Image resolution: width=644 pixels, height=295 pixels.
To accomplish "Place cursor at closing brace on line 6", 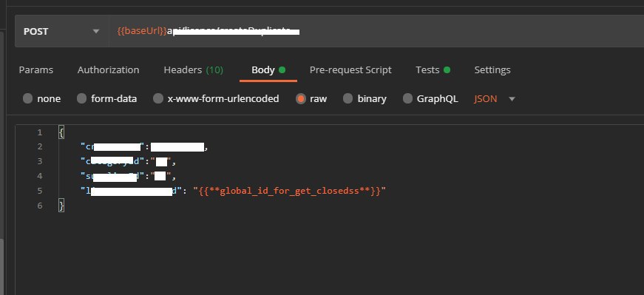I will [61, 206].
